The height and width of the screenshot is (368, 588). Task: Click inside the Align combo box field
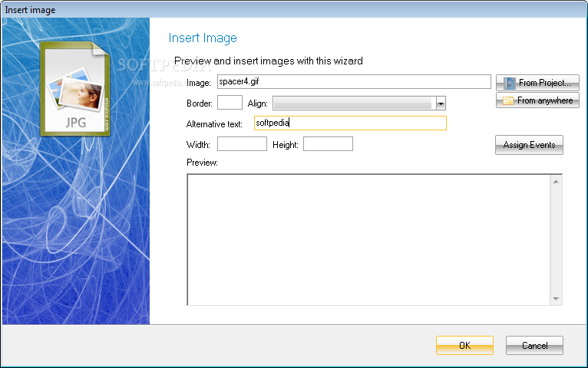(x=354, y=103)
